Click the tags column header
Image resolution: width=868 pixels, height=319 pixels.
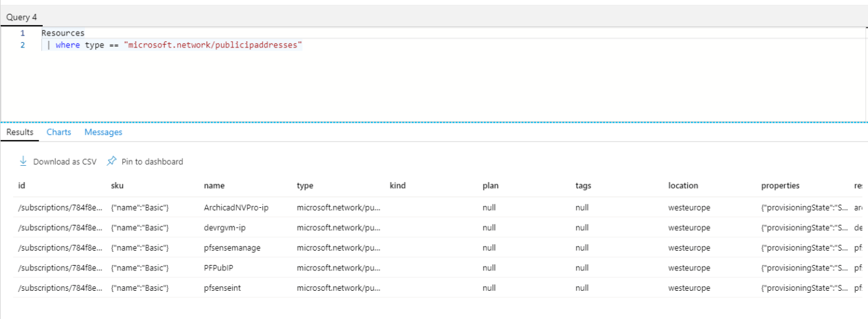583,185
